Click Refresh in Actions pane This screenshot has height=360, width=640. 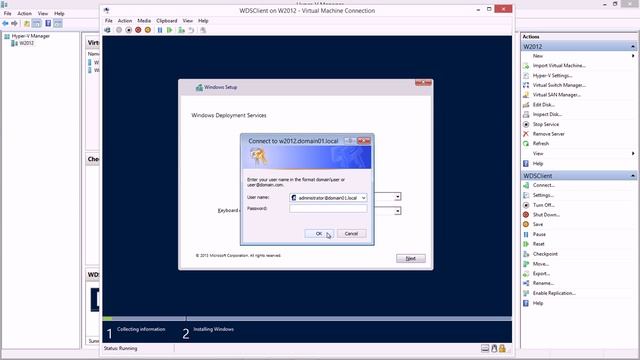click(541, 144)
